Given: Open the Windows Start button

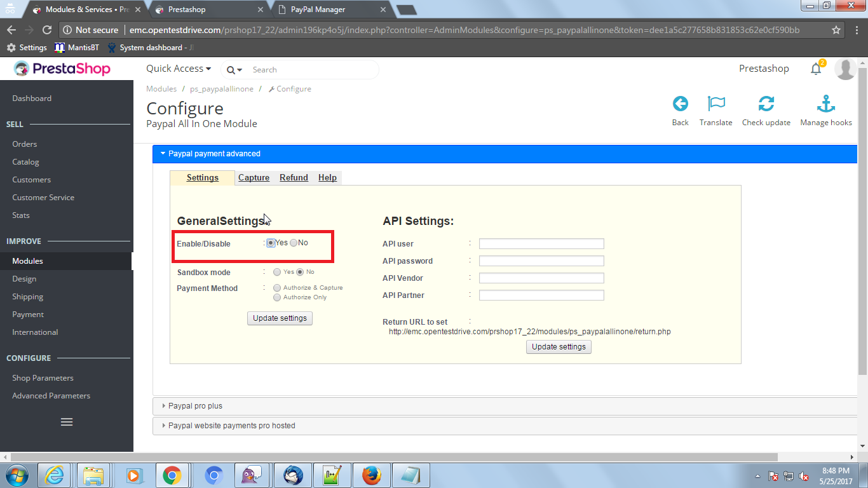Looking at the screenshot, I should pos(17,475).
